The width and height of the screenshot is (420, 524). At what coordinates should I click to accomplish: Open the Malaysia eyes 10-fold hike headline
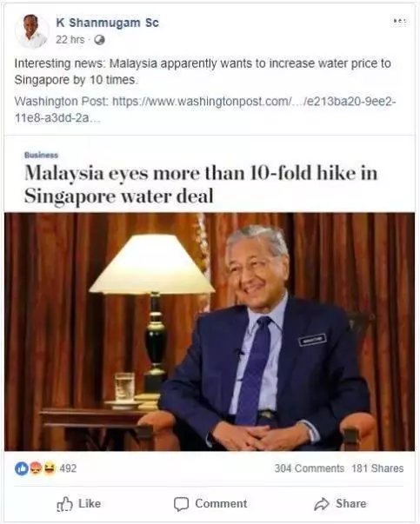click(201, 184)
